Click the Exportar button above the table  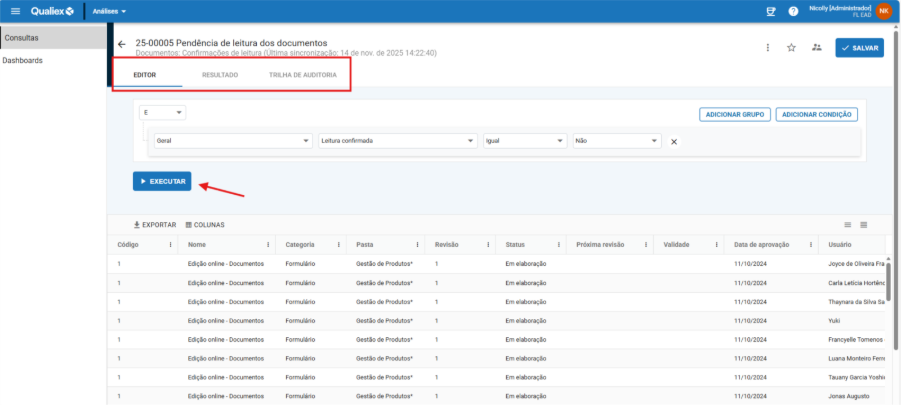[155, 225]
